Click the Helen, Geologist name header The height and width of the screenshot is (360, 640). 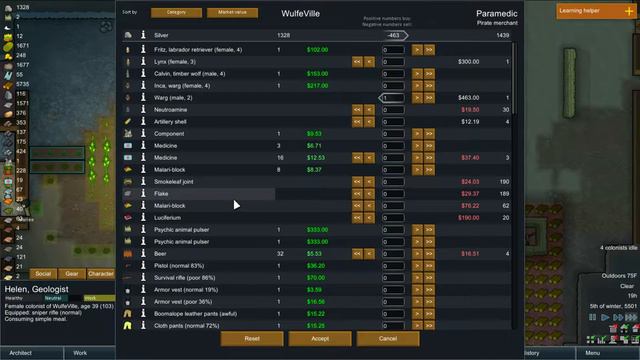36,289
